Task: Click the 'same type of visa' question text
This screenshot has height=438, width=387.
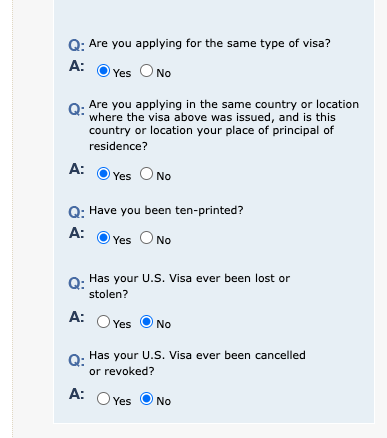Action: click(x=210, y=44)
